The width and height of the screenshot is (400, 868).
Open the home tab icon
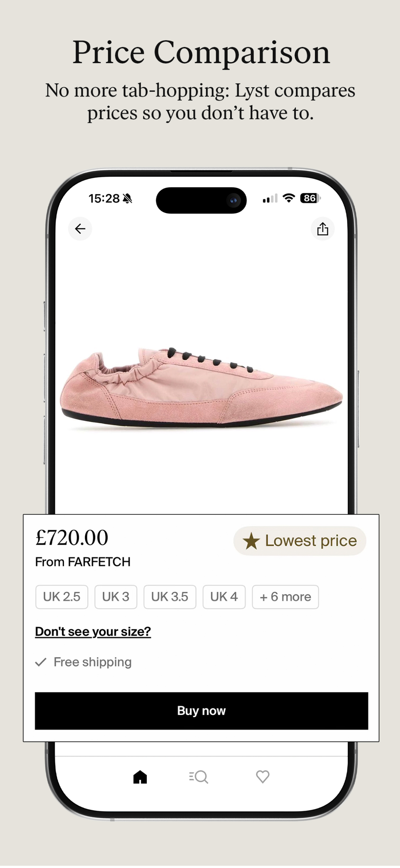coord(140,777)
